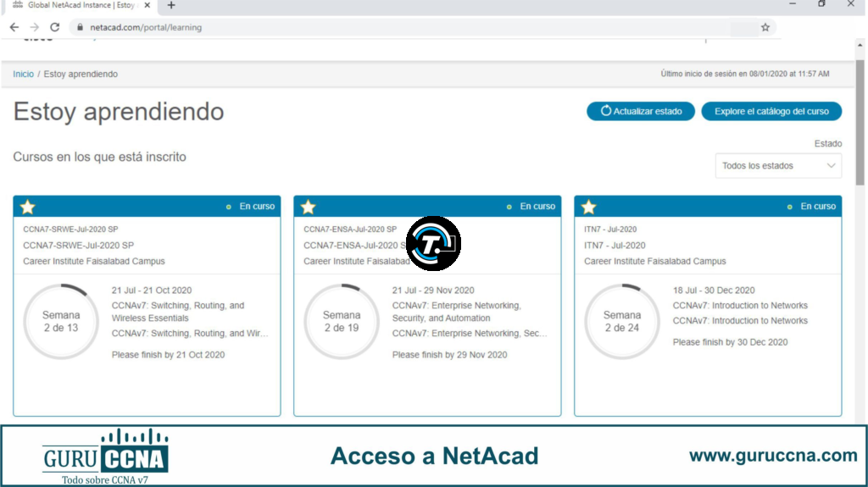Go forward in browser history
This screenshot has height=487, width=868.
point(34,27)
